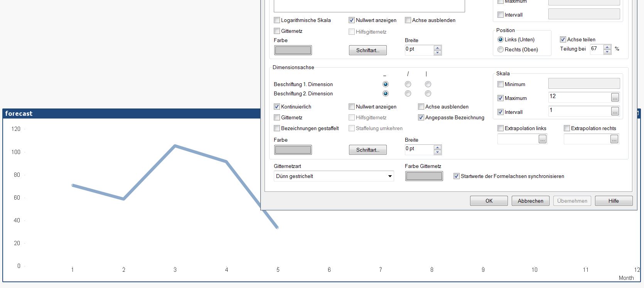
Task: Increase Breite of the upper formula axis
Action: tap(437, 47)
